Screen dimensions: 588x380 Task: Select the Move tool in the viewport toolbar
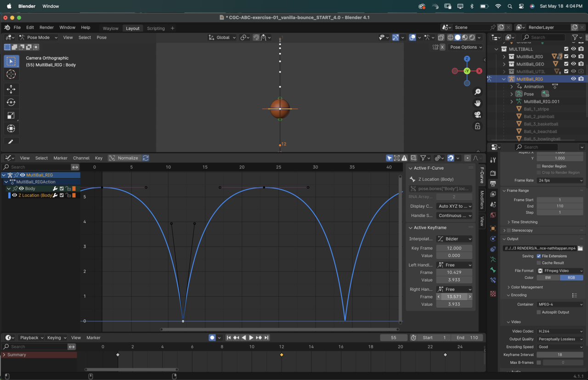[11, 89]
